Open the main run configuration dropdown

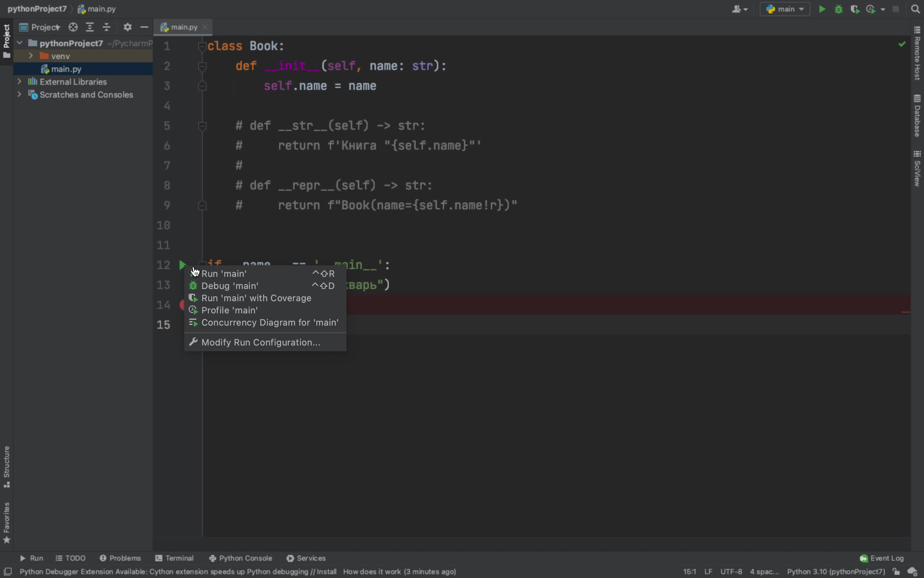pyautogui.click(x=785, y=9)
